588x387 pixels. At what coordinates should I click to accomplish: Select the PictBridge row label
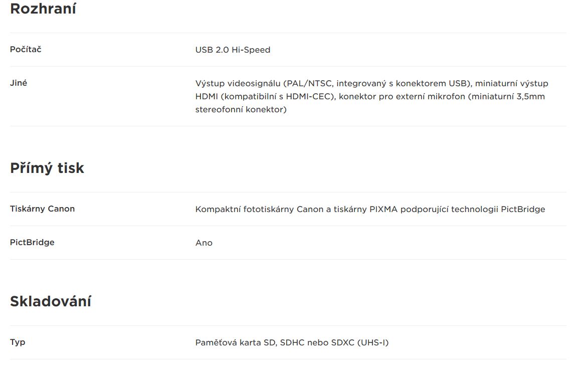[32, 242]
